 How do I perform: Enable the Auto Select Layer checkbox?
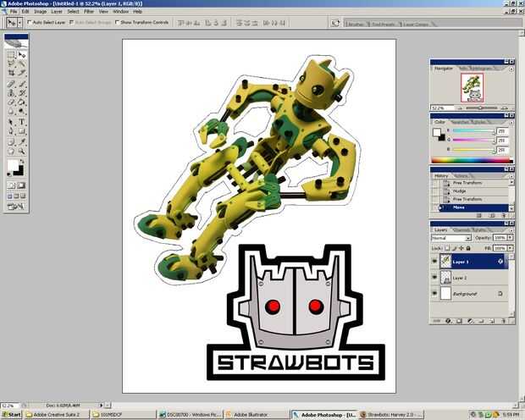click(30, 23)
